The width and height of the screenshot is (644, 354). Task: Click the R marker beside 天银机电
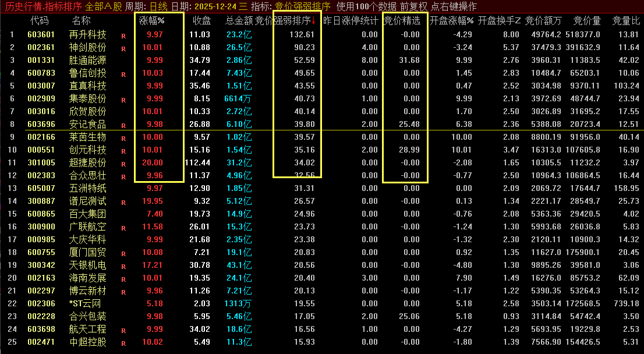coord(123,267)
